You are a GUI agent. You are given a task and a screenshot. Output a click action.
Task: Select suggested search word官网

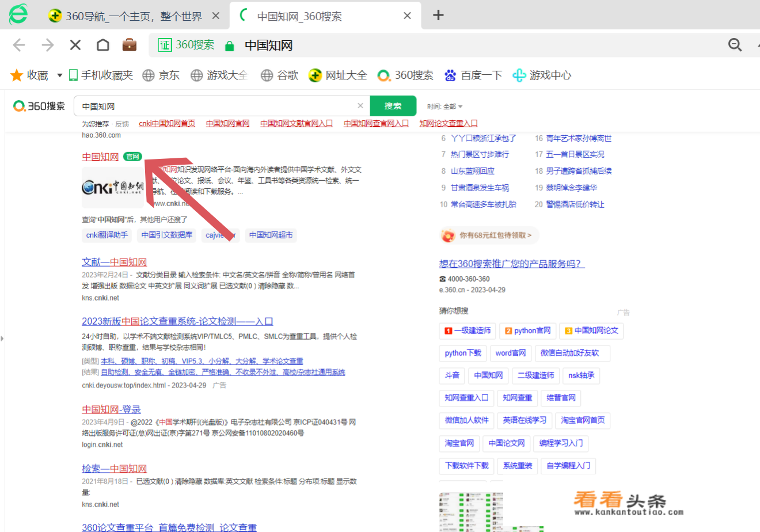(511, 353)
